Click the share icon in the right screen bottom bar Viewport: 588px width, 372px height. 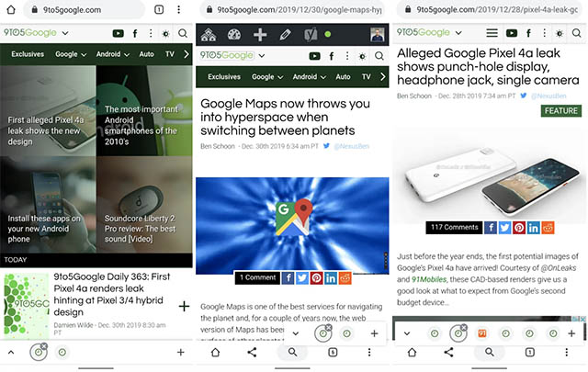[451, 353]
